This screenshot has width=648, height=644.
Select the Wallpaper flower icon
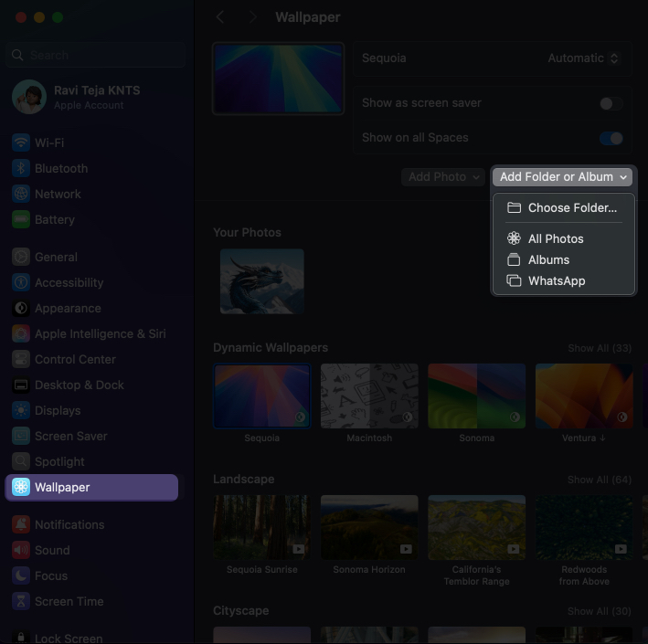pos(21,488)
